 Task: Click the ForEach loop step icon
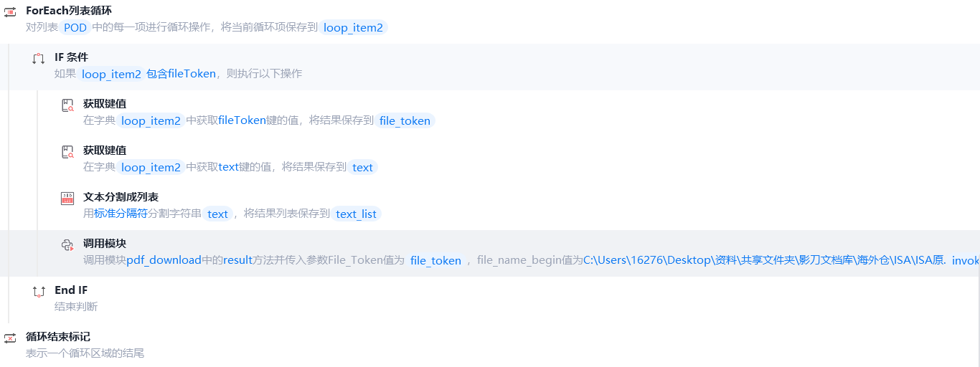pyautogui.click(x=10, y=11)
